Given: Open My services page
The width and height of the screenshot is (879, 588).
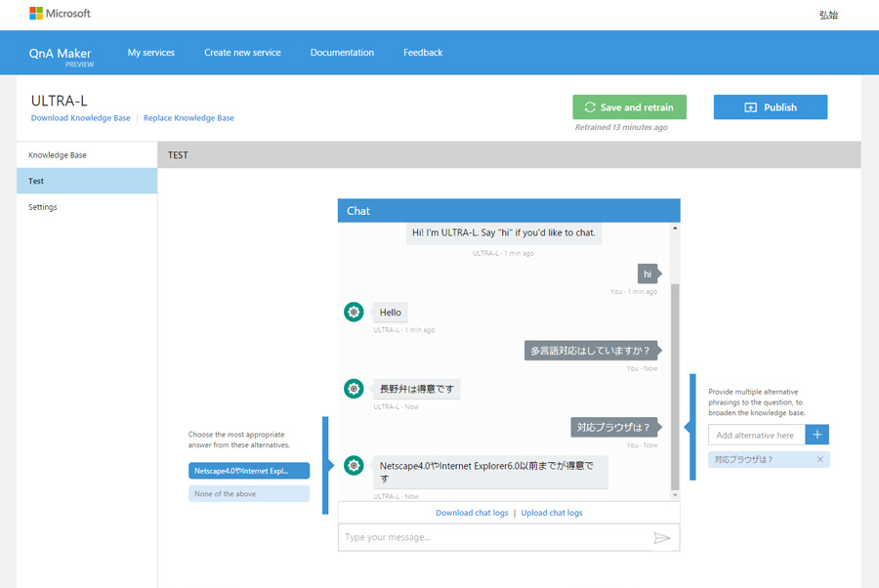Looking at the screenshot, I should tap(150, 53).
